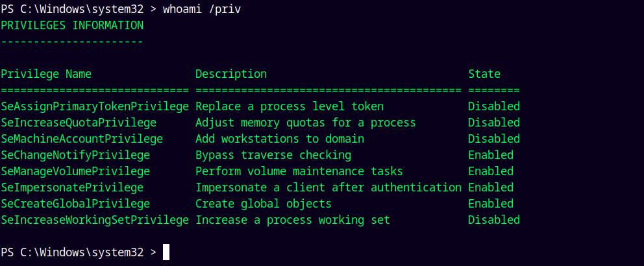The width and height of the screenshot is (644, 266).
Task: Click the SeChangeNotifyPrivilege name
Action: pyautogui.click(x=75, y=155)
